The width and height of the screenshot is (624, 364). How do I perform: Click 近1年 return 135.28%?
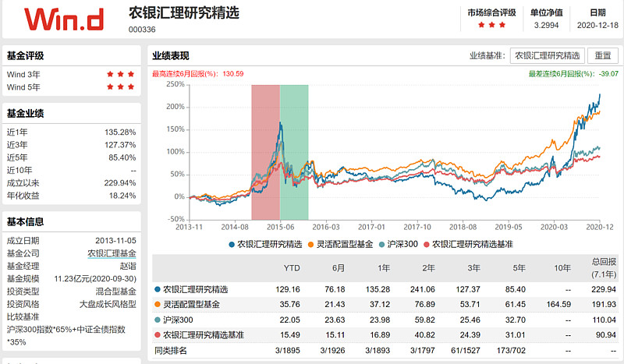click(x=120, y=132)
